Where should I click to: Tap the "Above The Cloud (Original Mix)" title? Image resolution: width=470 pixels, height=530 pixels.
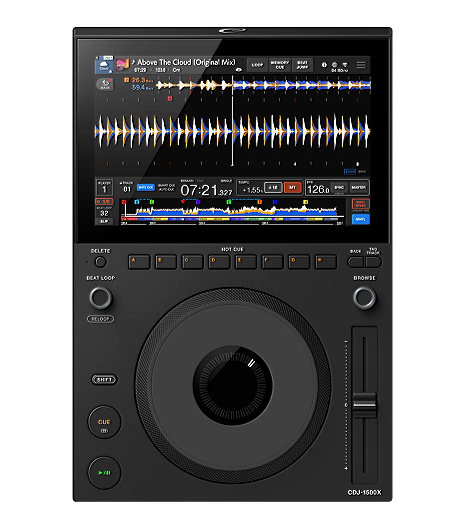(x=186, y=63)
